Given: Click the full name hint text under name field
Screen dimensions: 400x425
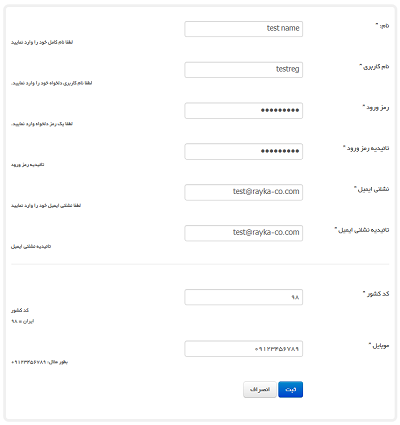Looking at the screenshot, I should point(42,42).
